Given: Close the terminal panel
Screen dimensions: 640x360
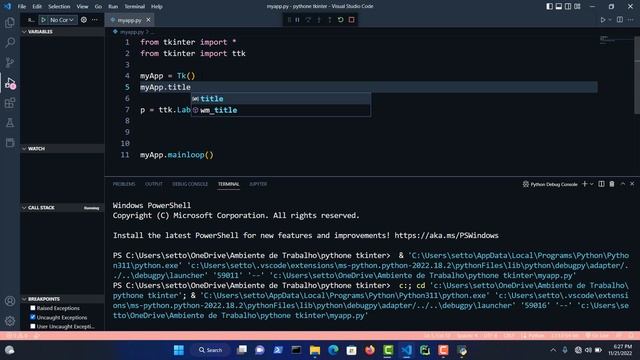Looking at the screenshot, I should 632,184.
